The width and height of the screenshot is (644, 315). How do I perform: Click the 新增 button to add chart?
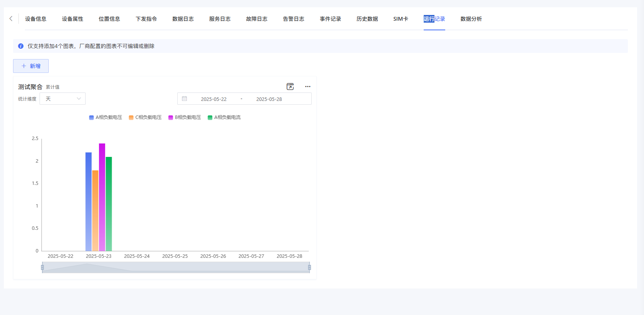[x=31, y=66]
